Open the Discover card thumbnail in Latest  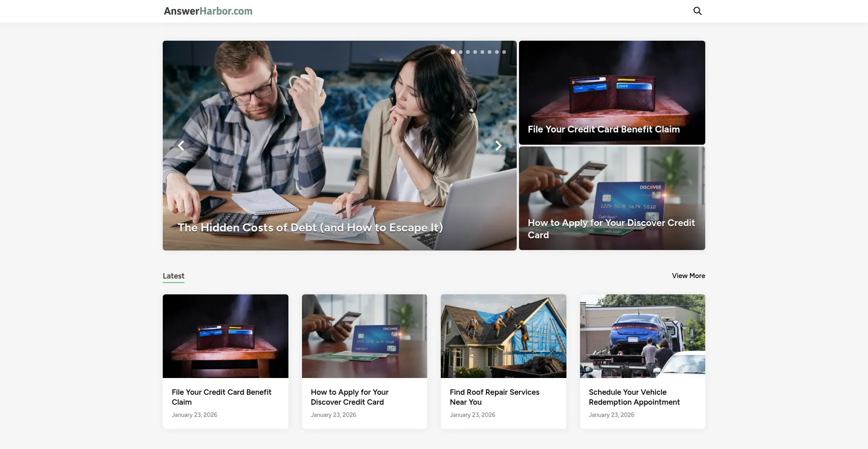click(364, 336)
